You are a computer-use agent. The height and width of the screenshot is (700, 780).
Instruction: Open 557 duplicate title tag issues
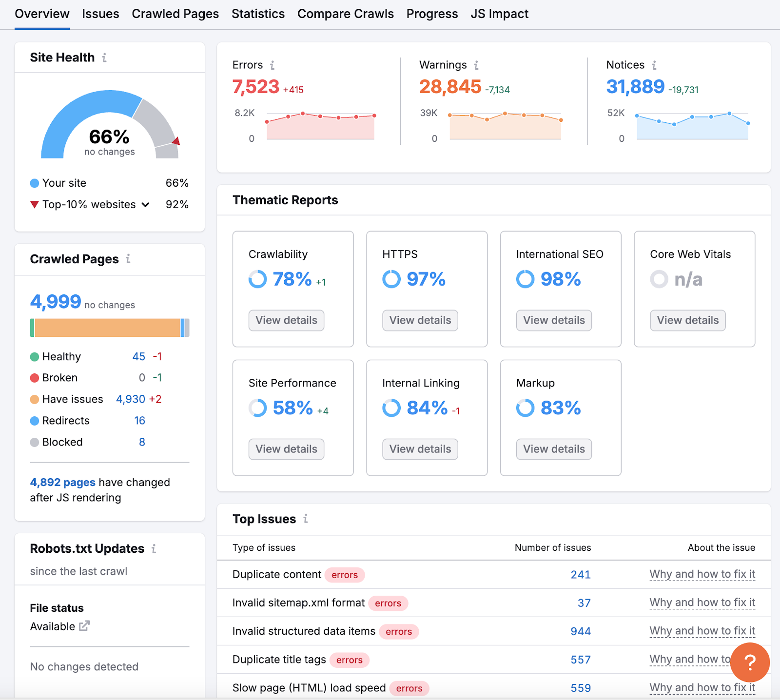tap(581, 660)
